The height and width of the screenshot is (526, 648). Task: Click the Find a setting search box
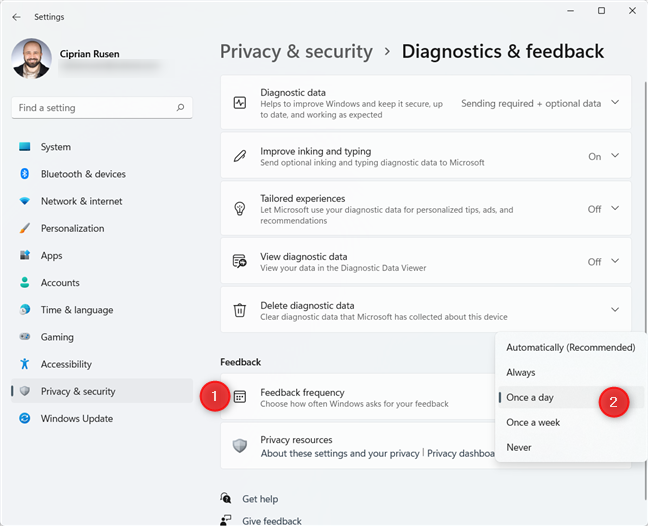click(x=102, y=108)
